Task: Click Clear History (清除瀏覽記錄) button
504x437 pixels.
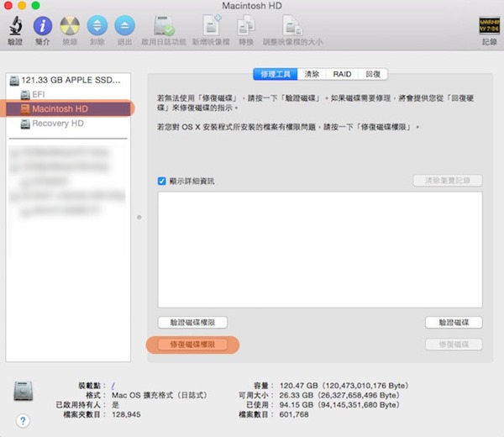Action: coord(448,181)
